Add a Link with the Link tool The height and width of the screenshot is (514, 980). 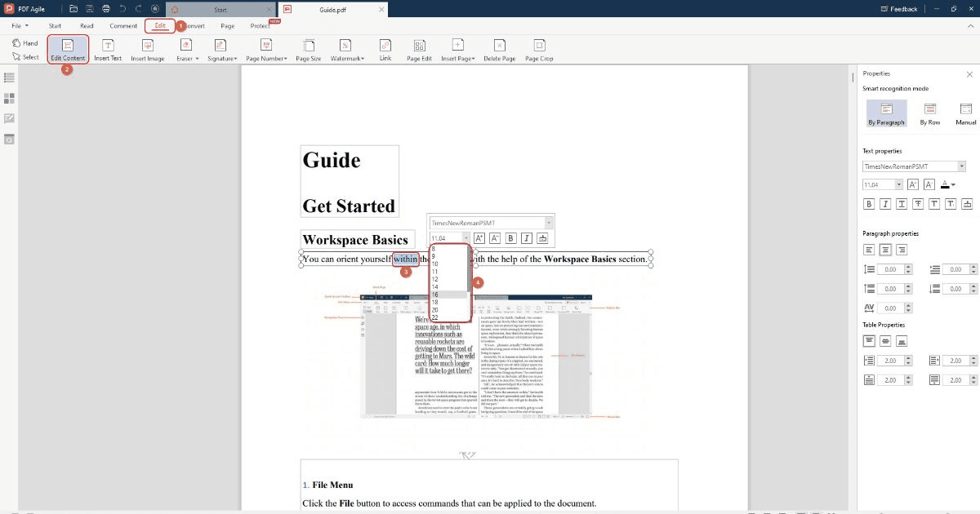pos(385,50)
